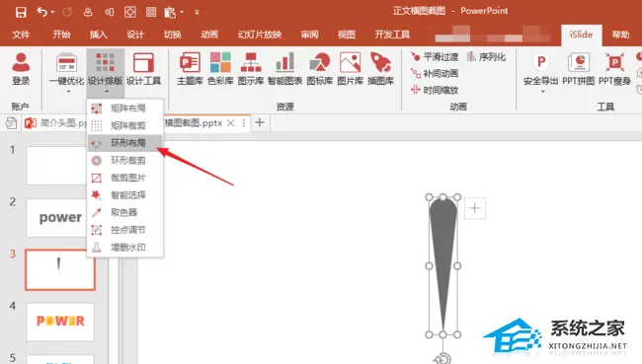Open the 图片库 picture library icon
The width and height of the screenshot is (642, 364).
(350, 63)
